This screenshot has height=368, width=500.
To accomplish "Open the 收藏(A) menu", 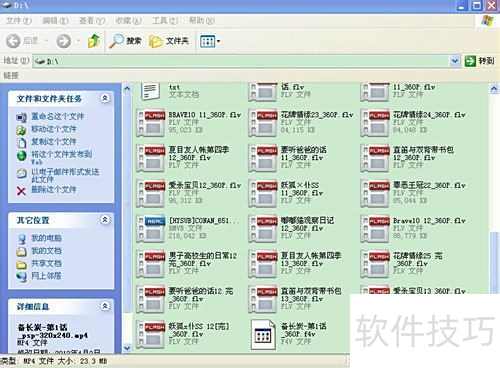I will (x=128, y=21).
